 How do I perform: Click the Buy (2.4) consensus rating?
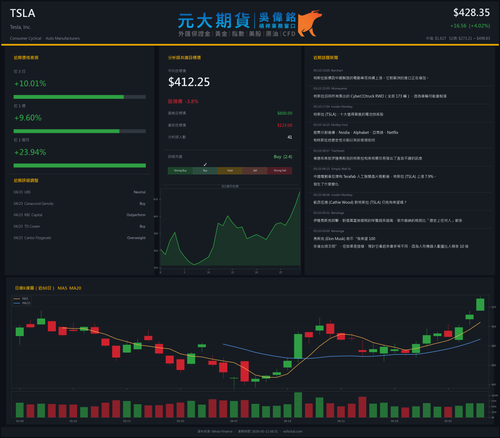(x=283, y=157)
